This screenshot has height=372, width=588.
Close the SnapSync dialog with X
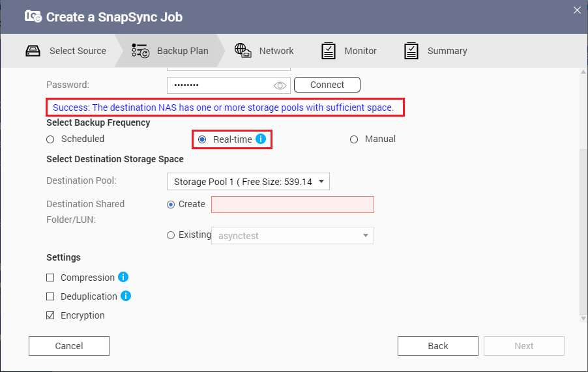point(577,10)
